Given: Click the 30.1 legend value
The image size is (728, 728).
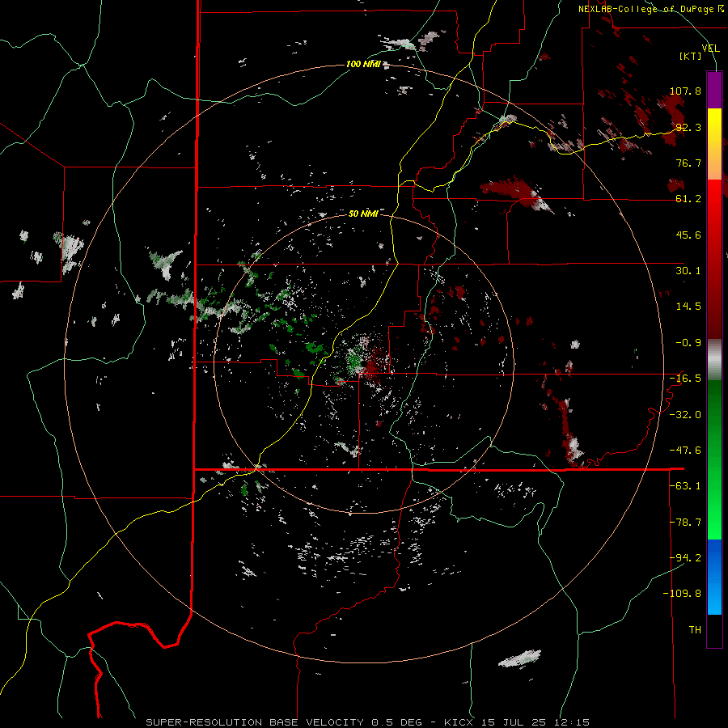Looking at the screenshot, I should point(688,271).
